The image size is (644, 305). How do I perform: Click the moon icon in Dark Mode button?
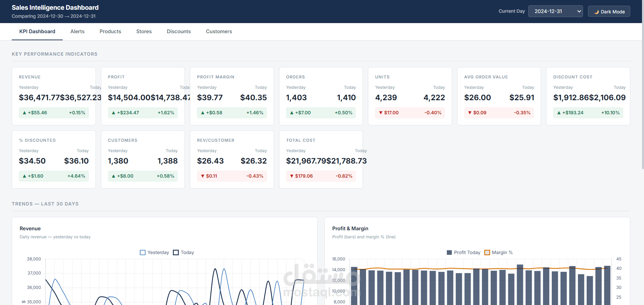[597, 12]
